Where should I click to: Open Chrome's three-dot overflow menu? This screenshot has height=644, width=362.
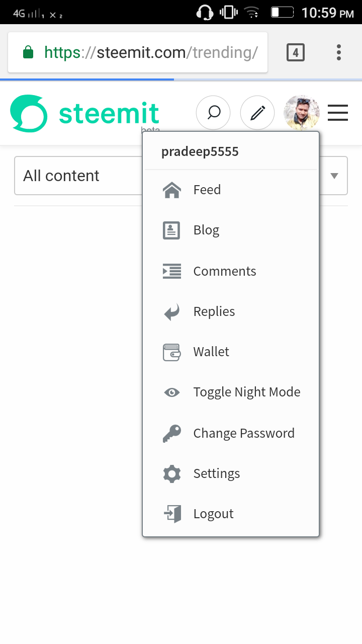[339, 52]
